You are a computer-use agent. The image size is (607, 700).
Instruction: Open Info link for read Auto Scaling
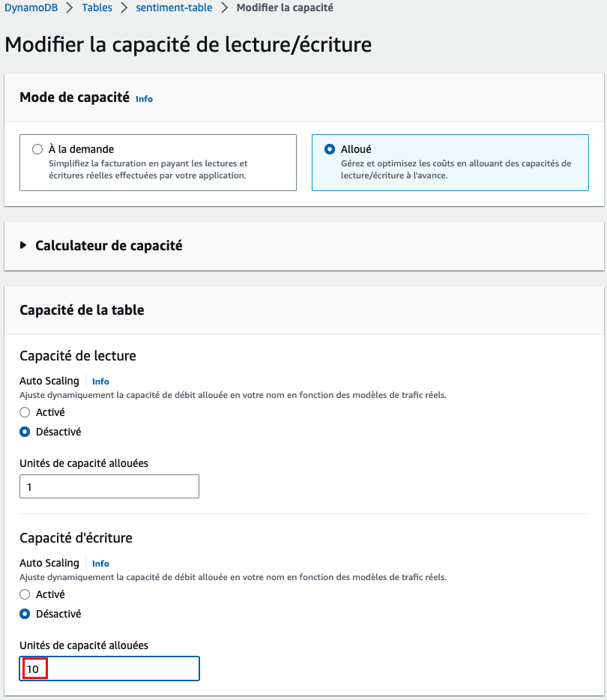point(100,381)
